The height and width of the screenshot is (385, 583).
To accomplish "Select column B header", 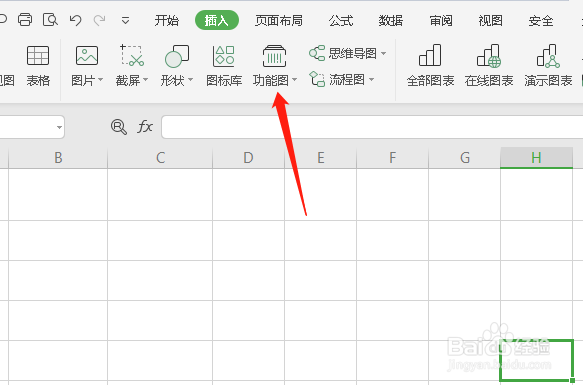I will (x=58, y=158).
